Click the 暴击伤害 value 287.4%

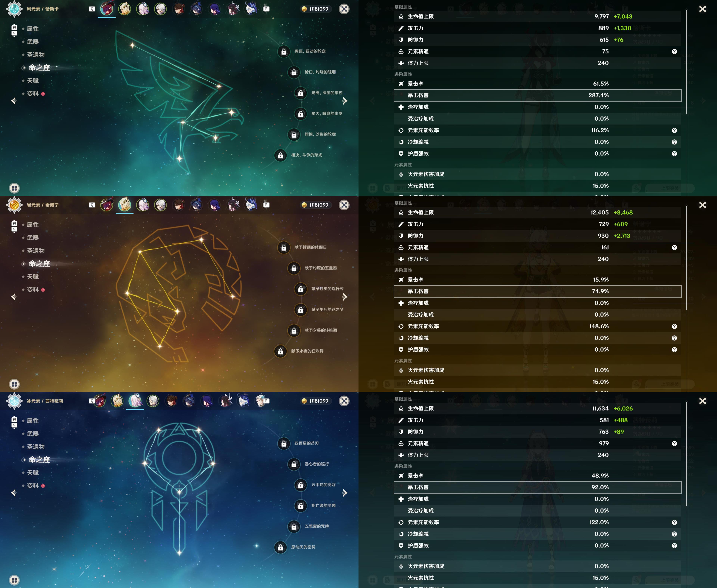tap(598, 96)
